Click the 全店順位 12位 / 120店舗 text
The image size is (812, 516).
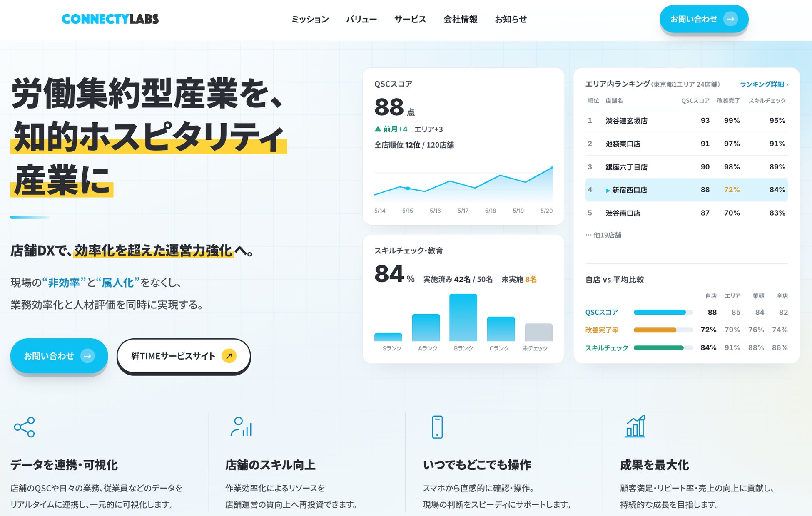click(414, 145)
